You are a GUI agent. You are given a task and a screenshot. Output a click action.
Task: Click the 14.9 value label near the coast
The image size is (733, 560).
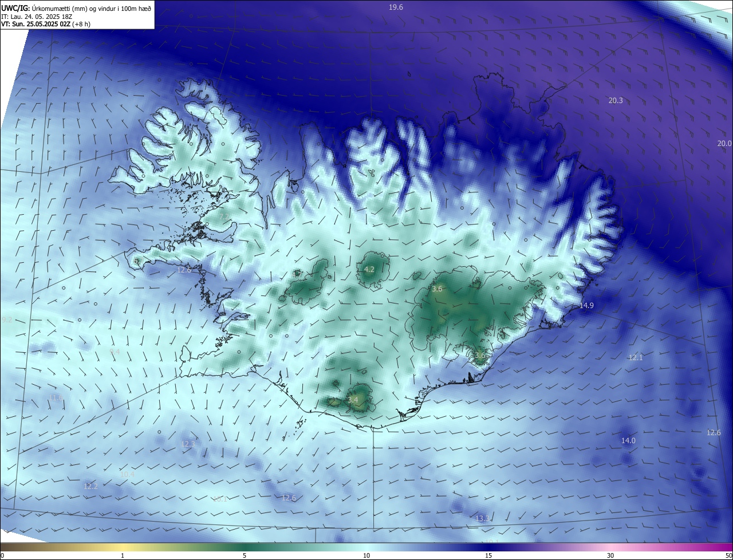pos(586,305)
